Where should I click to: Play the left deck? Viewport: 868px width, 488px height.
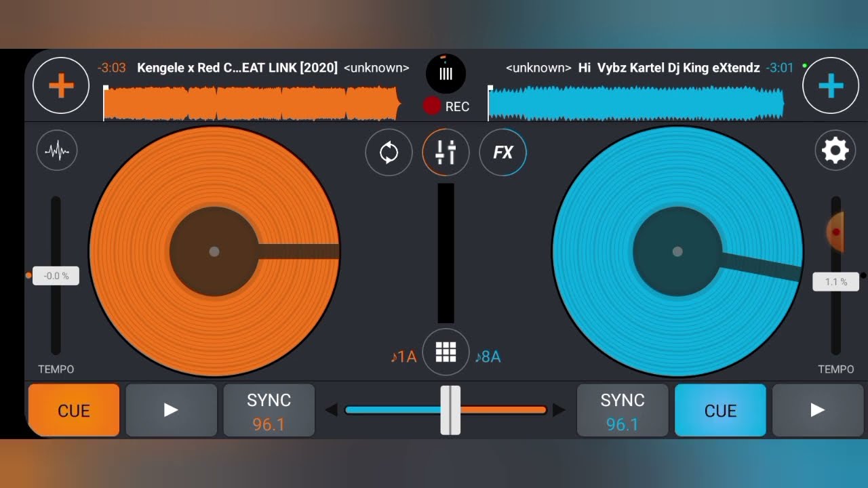pos(172,410)
